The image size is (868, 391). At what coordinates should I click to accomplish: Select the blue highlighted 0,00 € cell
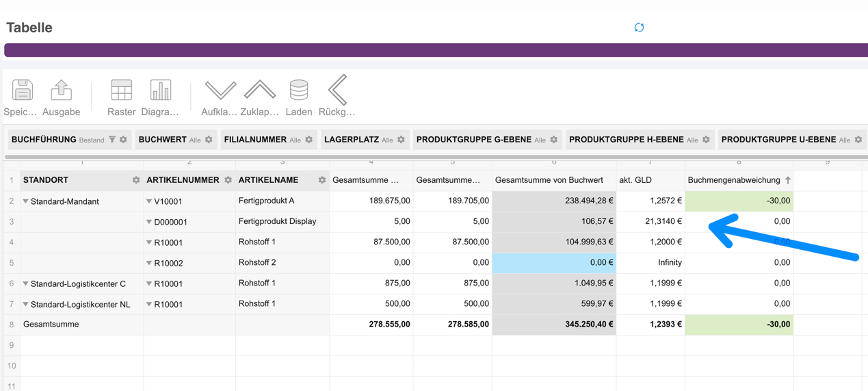pyautogui.click(x=554, y=263)
